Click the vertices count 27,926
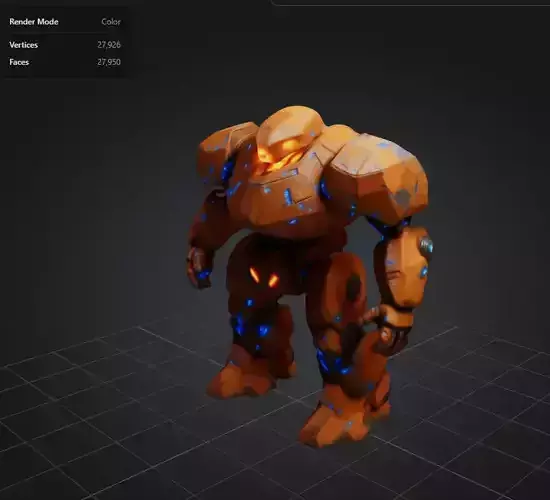Image resolution: width=550 pixels, height=500 pixels. point(109,45)
